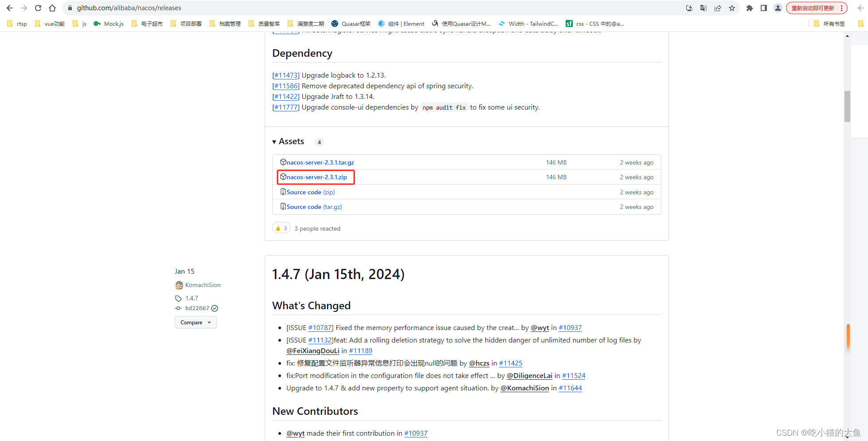Download nacos-server-2.3.1.tar.gz
Image resolution: width=868 pixels, height=441 pixels.
[320, 162]
